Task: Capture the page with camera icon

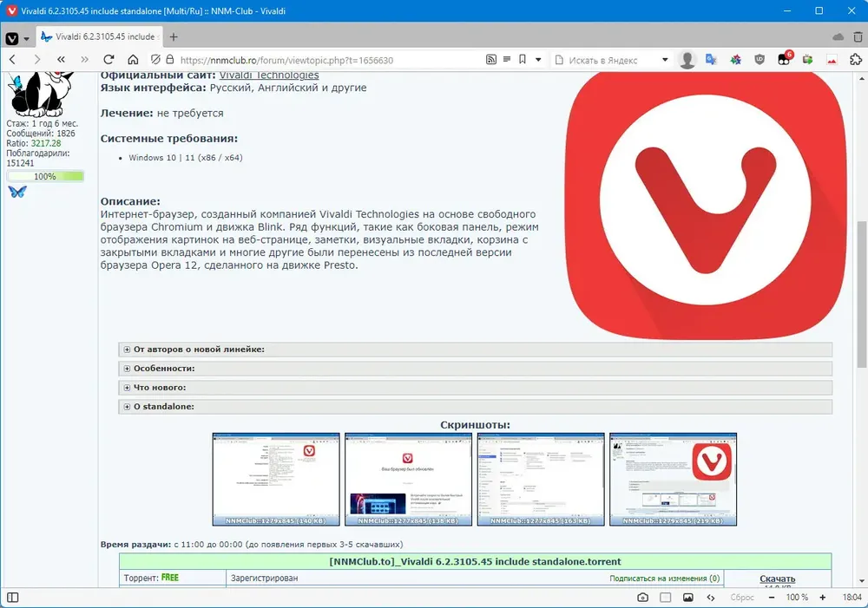Action: coord(642,598)
